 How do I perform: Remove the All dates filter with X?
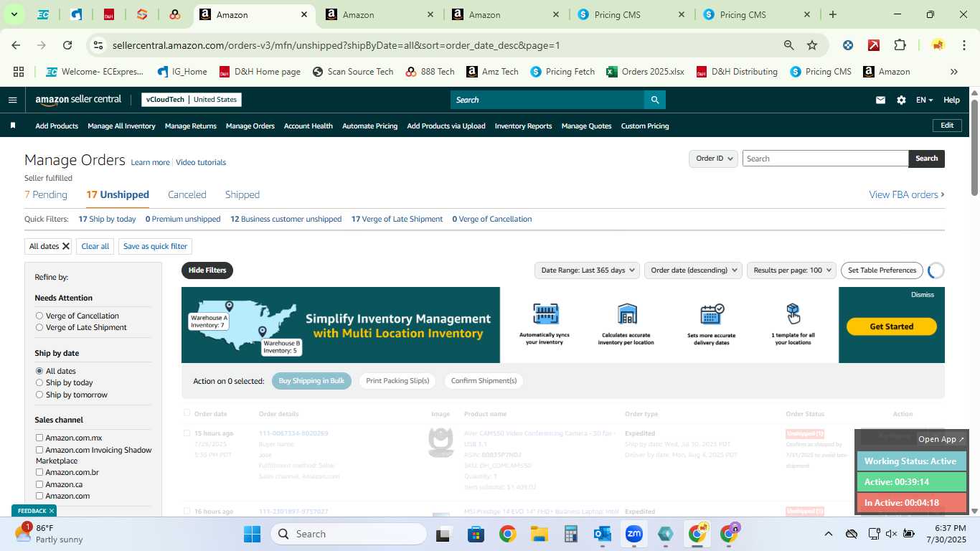(66, 246)
